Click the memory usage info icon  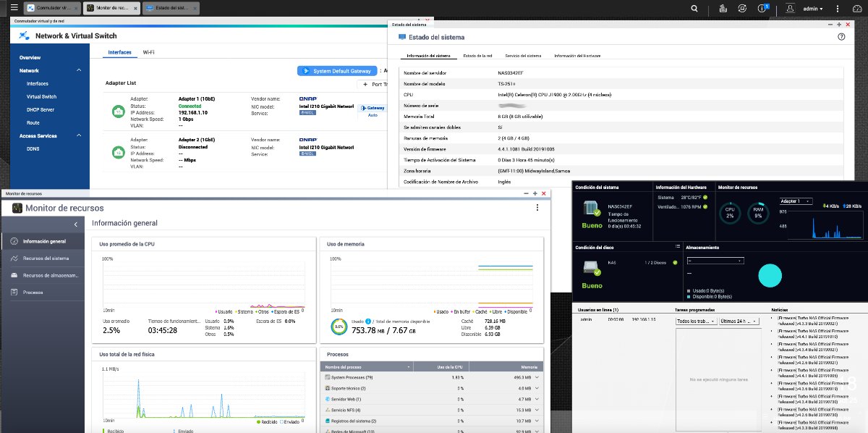point(368,321)
